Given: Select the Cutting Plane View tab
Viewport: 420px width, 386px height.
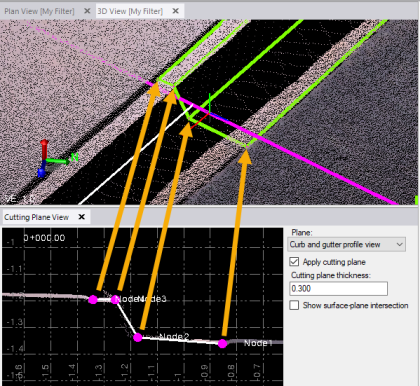Looking at the screenshot, I should pos(37,217).
